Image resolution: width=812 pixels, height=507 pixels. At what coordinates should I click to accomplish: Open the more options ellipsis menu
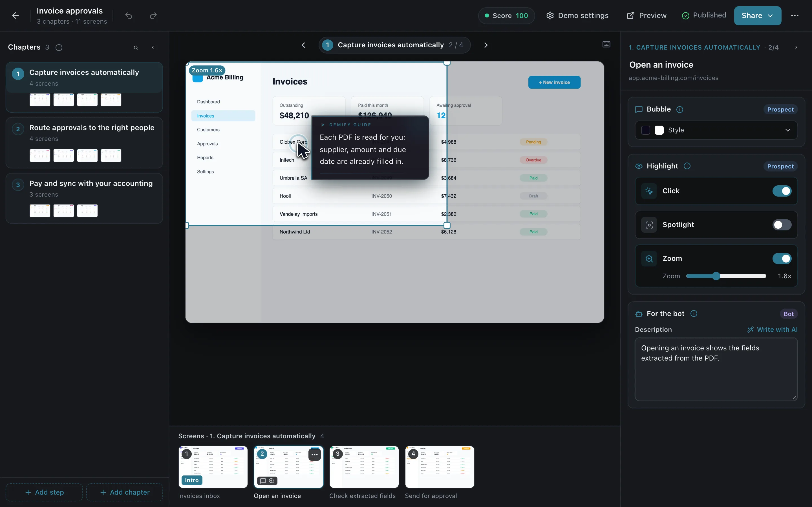pyautogui.click(x=795, y=16)
